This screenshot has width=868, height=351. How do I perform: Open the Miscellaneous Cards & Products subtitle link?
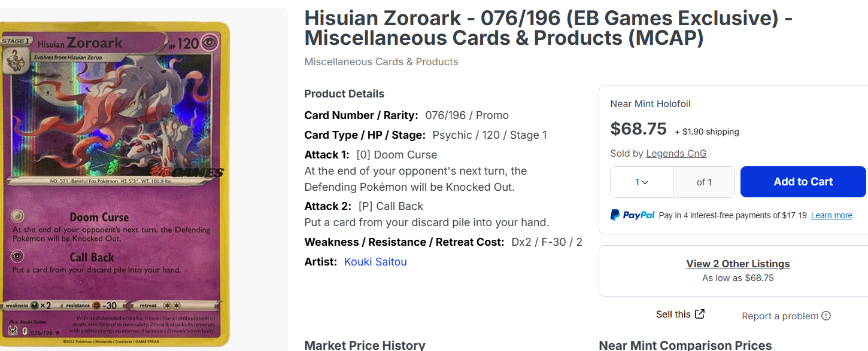coord(381,62)
